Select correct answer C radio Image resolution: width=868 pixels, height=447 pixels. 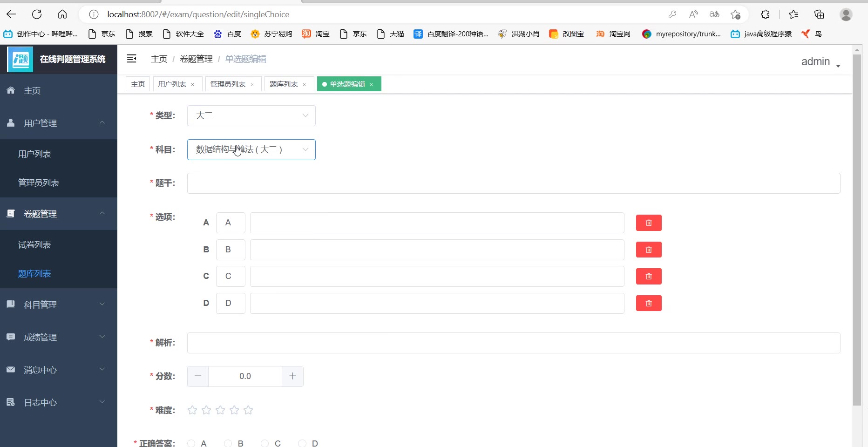(264, 443)
